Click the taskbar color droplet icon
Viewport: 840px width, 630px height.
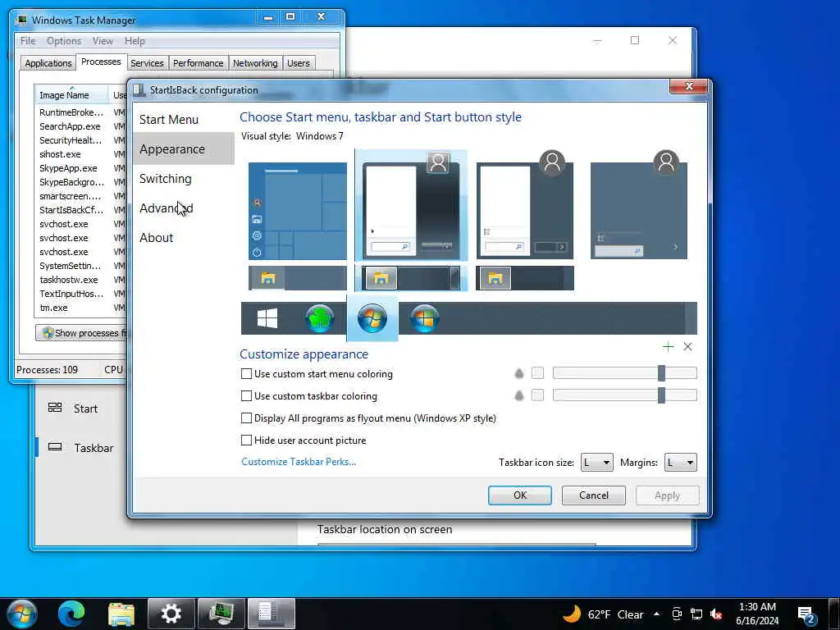(x=518, y=396)
